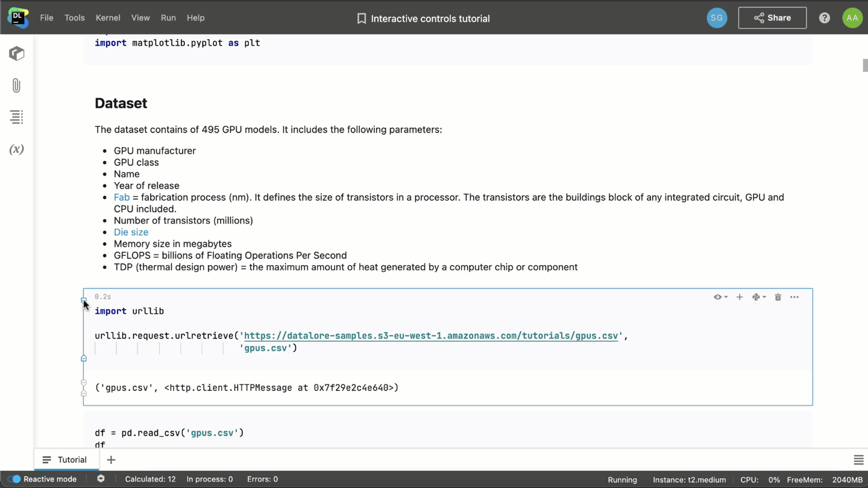Open the attached files paperclip panel
Viewport: 868px width, 488px height.
click(16, 86)
